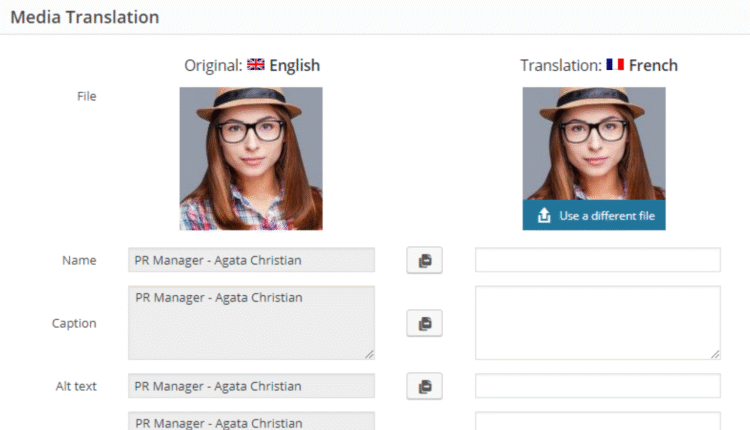This screenshot has width=750, height=430.
Task: Click the 'Translation: French' heading
Action: click(599, 65)
